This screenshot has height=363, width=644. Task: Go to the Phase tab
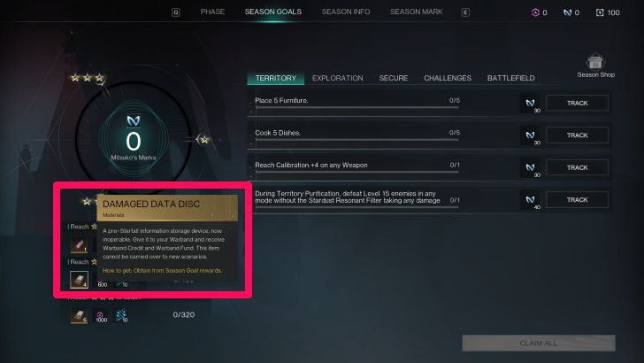212,12
